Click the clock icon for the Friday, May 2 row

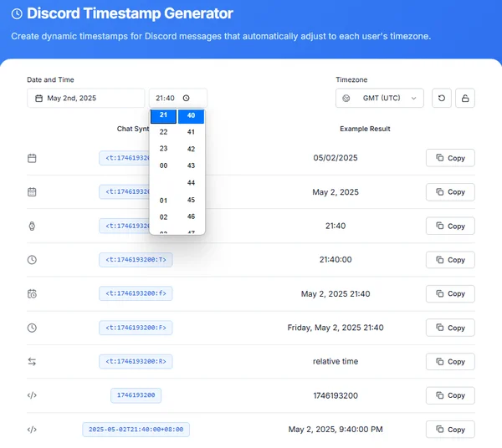[32, 328]
